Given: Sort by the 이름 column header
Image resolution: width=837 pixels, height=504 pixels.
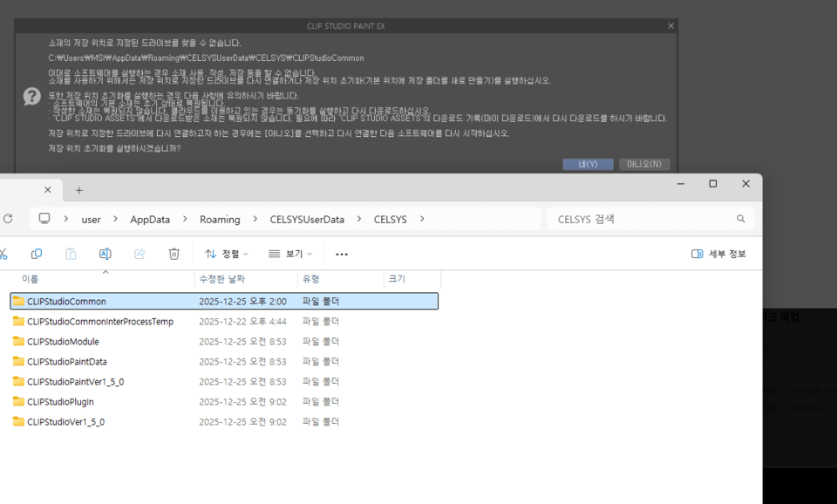Looking at the screenshot, I should (31, 278).
